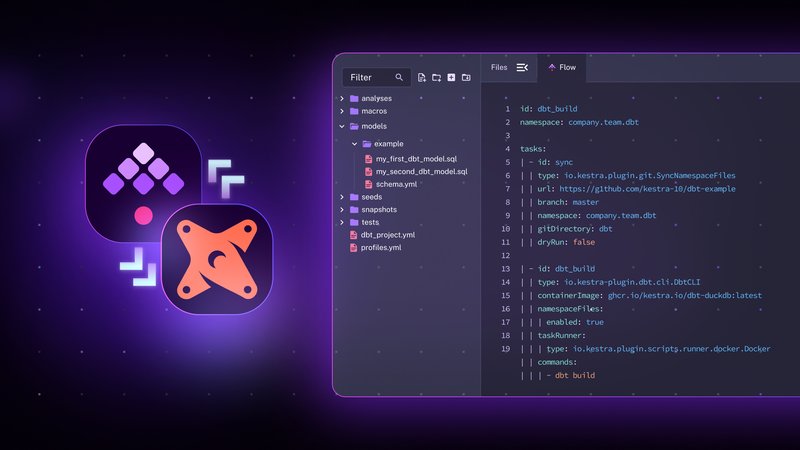Click the tests folder label
This screenshot has width=800, height=450.
pyautogui.click(x=370, y=222)
